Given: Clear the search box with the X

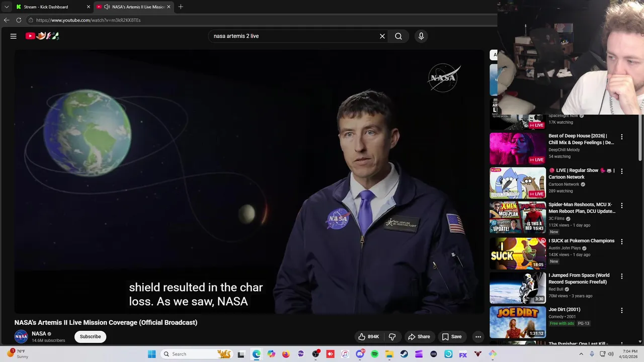Looking at the screenshot, I should (x=382, y=36).
